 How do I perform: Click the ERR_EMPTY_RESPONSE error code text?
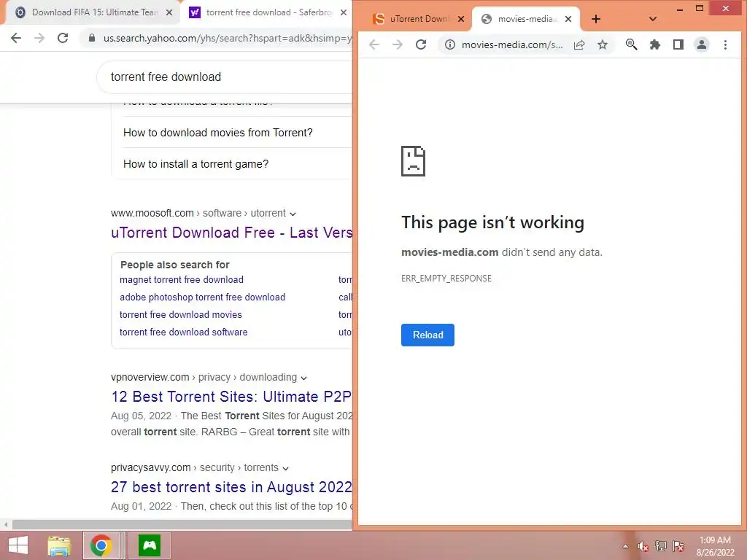[x=446, y=279]
